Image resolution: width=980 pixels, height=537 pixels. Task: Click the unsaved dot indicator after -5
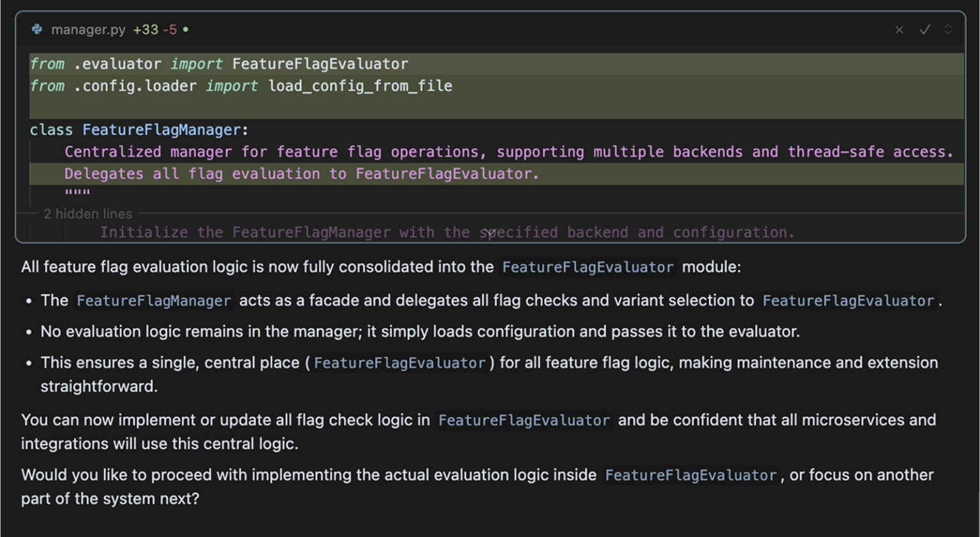coord(186,29)
